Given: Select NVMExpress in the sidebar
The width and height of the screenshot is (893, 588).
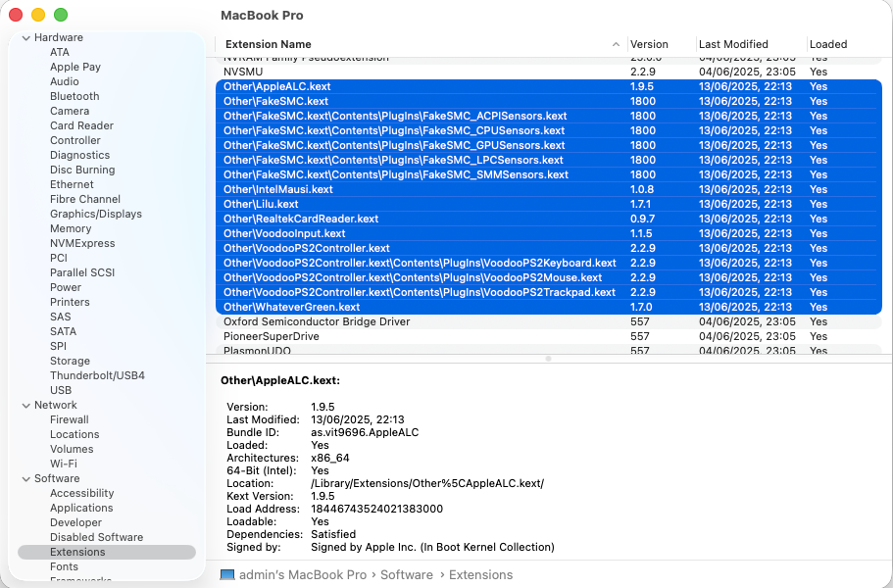Looking at the screenshot, I should click(x=82, y=244).
